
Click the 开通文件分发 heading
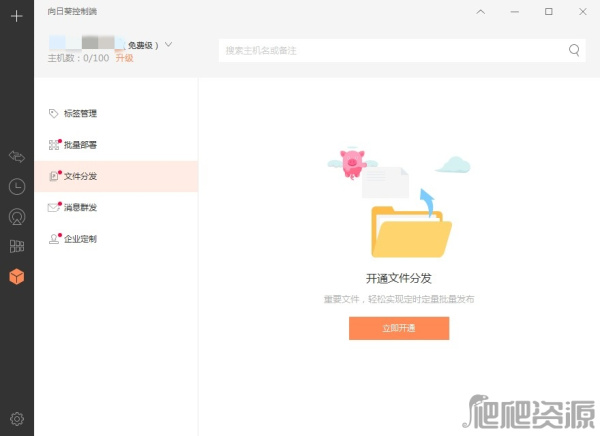pyautogui.click(x=399, y=278)
